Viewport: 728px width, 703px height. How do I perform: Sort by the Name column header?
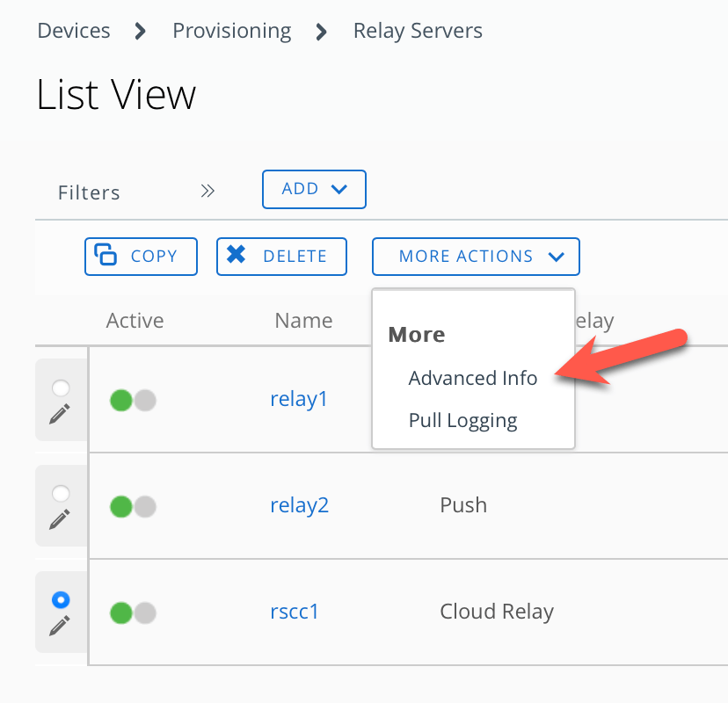tap(303, 321)
